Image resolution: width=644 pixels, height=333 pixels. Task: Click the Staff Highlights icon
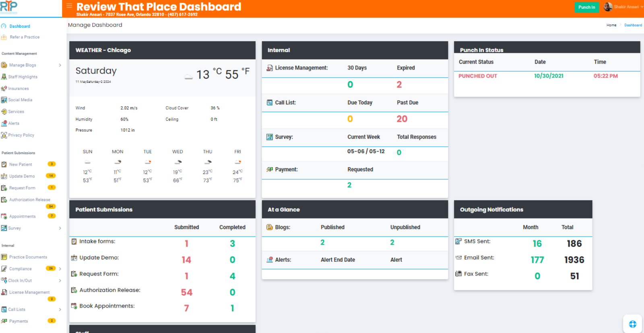click(x=4, y=76)
